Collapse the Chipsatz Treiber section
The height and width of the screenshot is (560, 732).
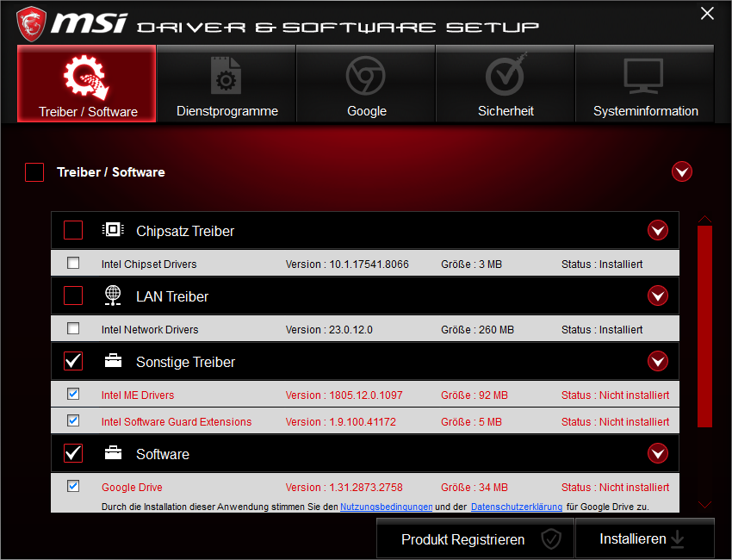click(x=658, y=230)
